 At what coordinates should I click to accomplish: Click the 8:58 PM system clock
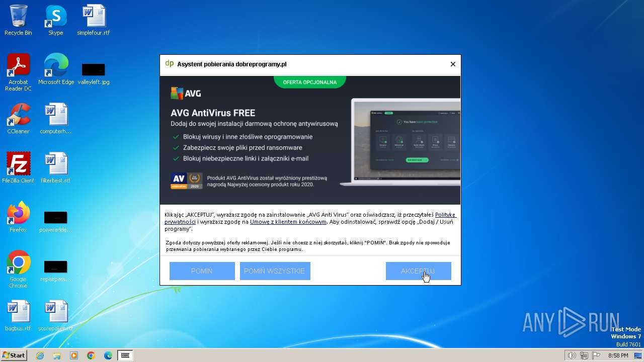click(618, 355)
